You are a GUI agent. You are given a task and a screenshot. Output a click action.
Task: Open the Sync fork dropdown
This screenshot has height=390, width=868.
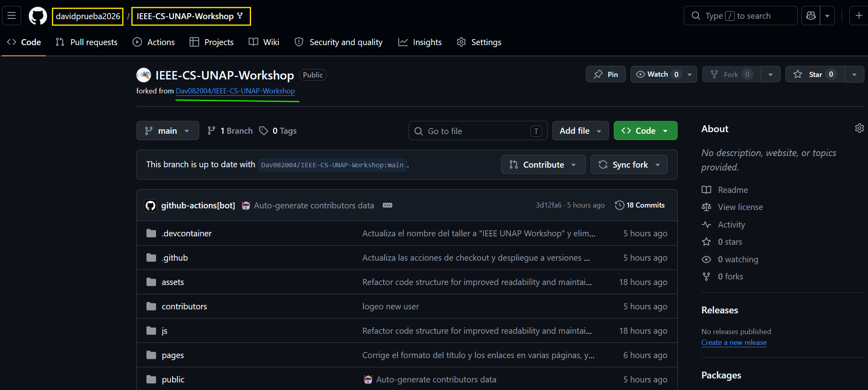pyautogui.click(x=629, y=164)
